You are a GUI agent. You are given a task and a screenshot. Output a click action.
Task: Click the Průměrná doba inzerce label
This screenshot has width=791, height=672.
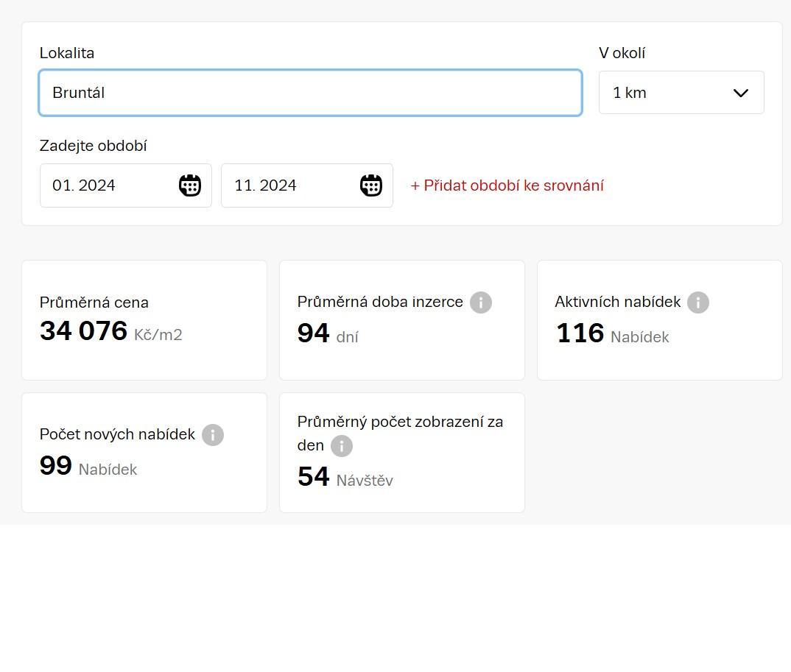click(x=380, y=302)
